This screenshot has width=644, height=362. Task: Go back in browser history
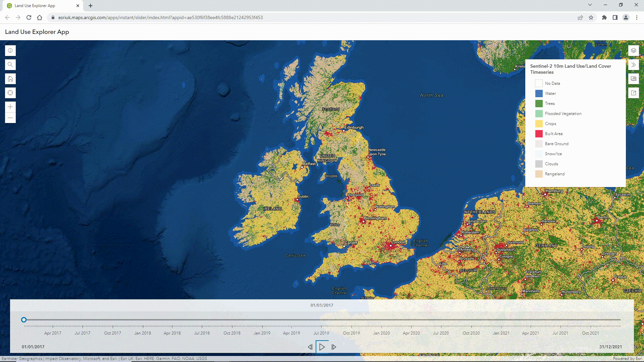coord(7,17)
